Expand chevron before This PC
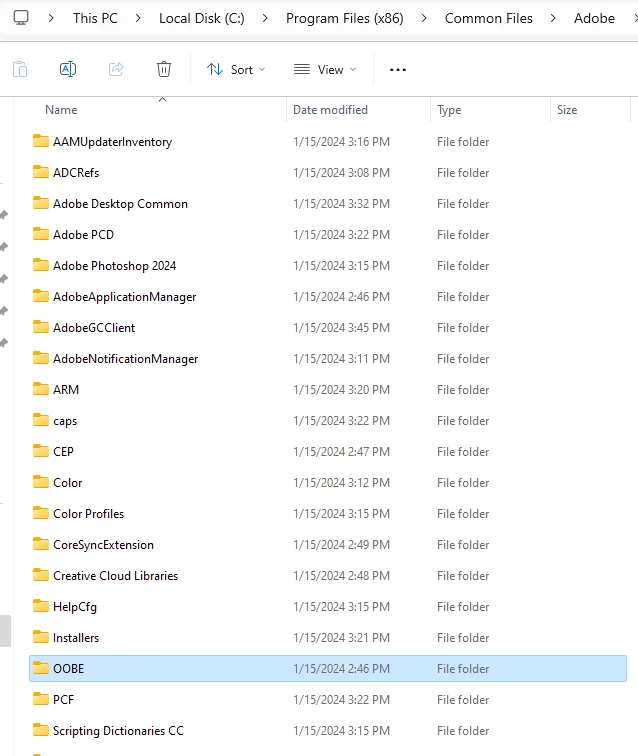Viewport: 638px width, 756px height. [x=51, y=18]
